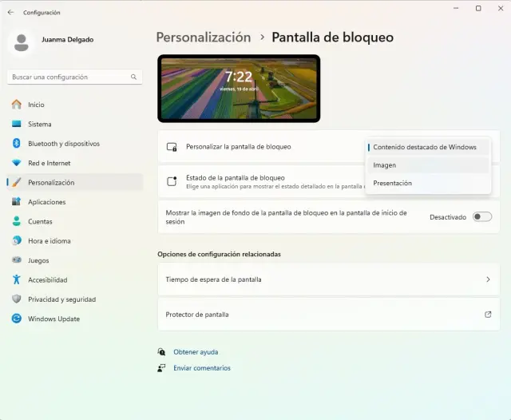Open Privacidad y seguridad settings

61,299
